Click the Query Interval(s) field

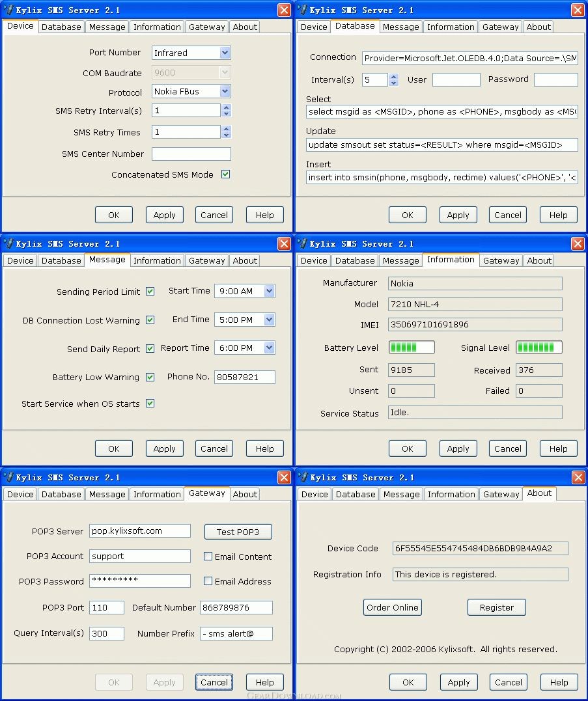(107, 633)
